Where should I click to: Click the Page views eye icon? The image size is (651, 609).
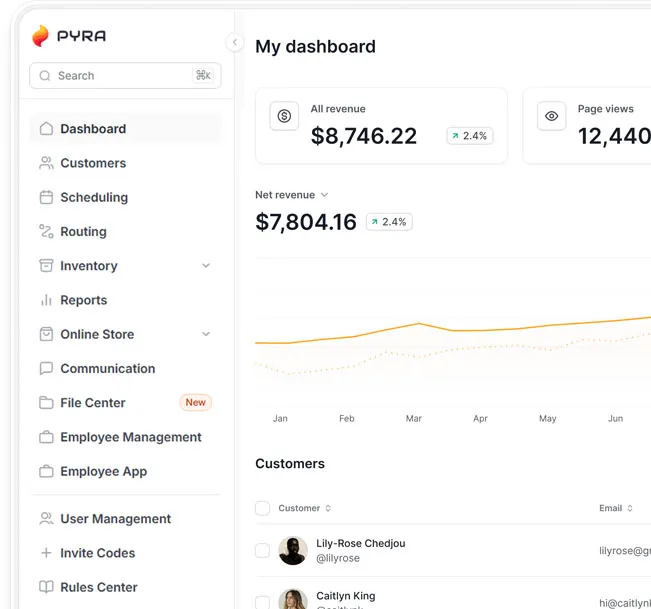tap(551, 116)
